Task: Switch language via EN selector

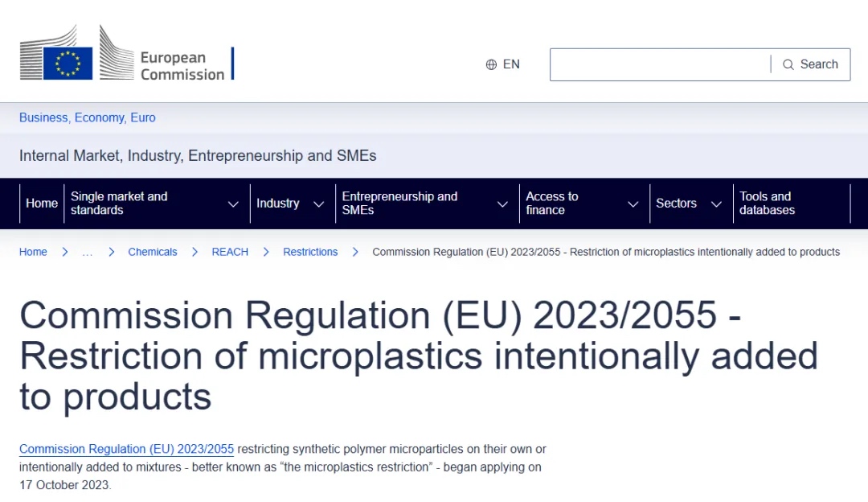Action: pos(511,64)
